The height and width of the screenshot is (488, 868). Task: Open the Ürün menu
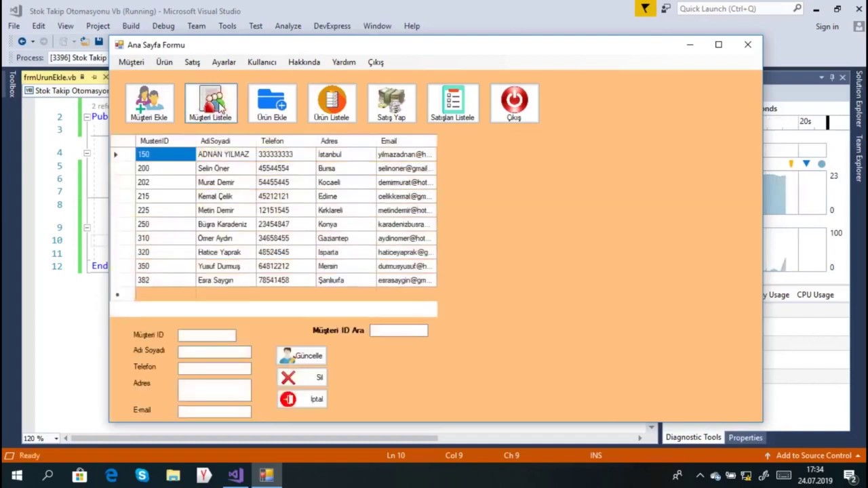pos(164,62)
